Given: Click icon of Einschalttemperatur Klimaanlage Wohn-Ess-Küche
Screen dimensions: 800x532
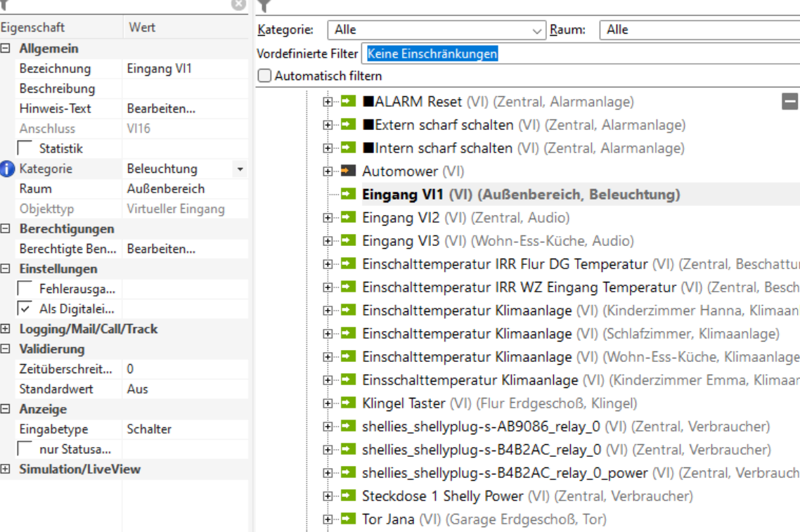Looking at the screenshot, I should tap(349, 356).
